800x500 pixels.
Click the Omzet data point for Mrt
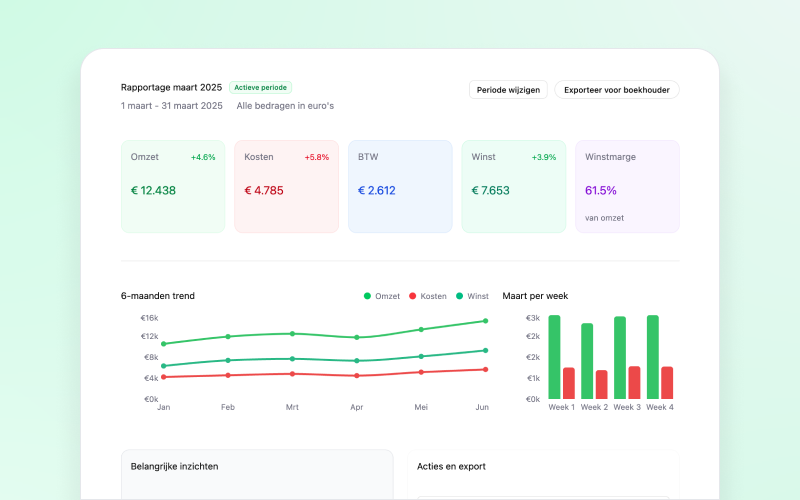click(292, 334)
